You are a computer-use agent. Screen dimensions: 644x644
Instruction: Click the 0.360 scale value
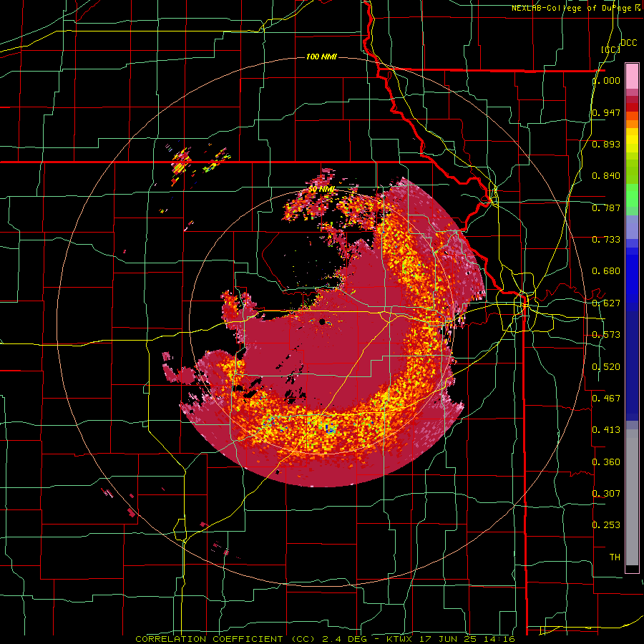[x=606, y=462]
